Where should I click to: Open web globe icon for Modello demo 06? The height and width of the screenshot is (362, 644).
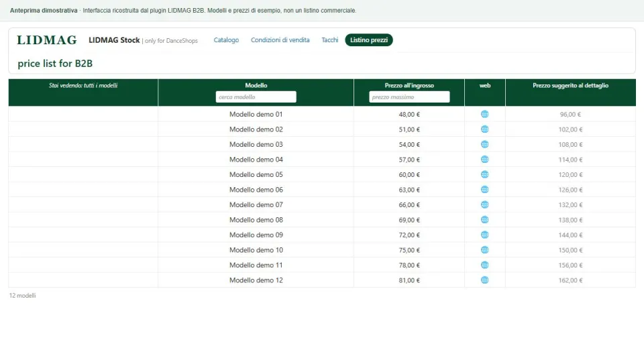[484, 190]
